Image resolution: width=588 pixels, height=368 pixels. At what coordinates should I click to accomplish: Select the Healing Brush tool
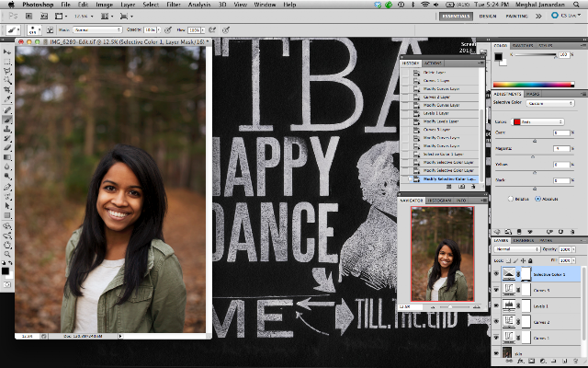pos(7,110)
